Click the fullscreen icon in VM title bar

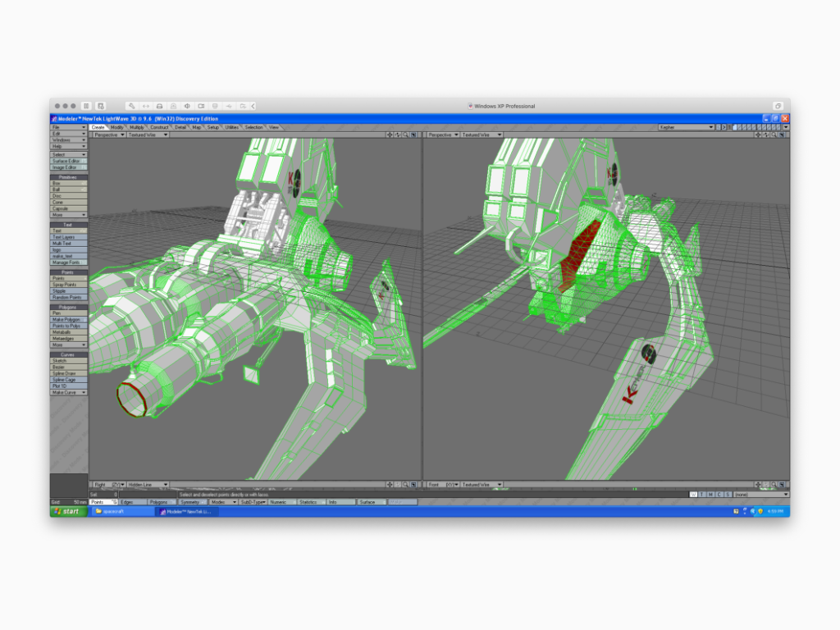click(778, 106)
